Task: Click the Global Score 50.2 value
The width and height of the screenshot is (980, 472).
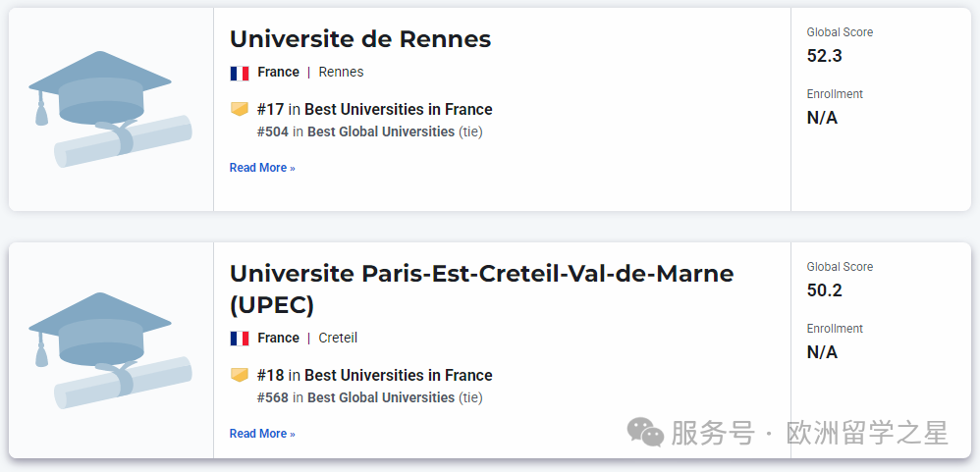Action: pyautogui.click(x=825, y=290)
